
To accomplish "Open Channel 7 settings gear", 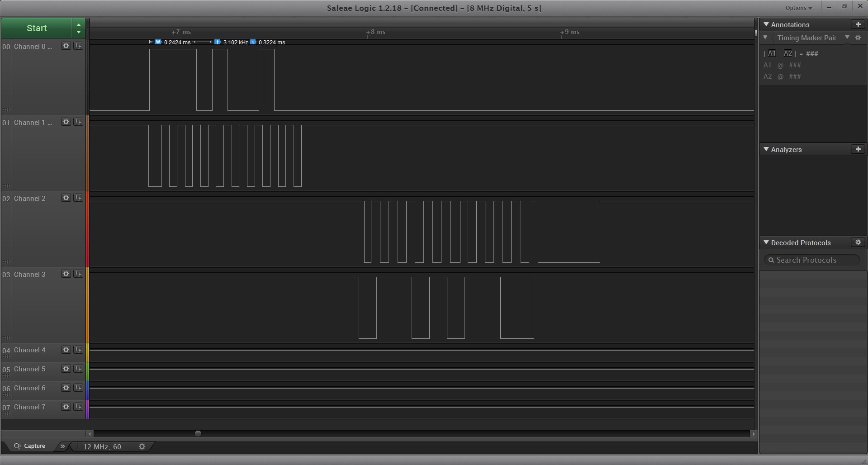I will point(66,407).
